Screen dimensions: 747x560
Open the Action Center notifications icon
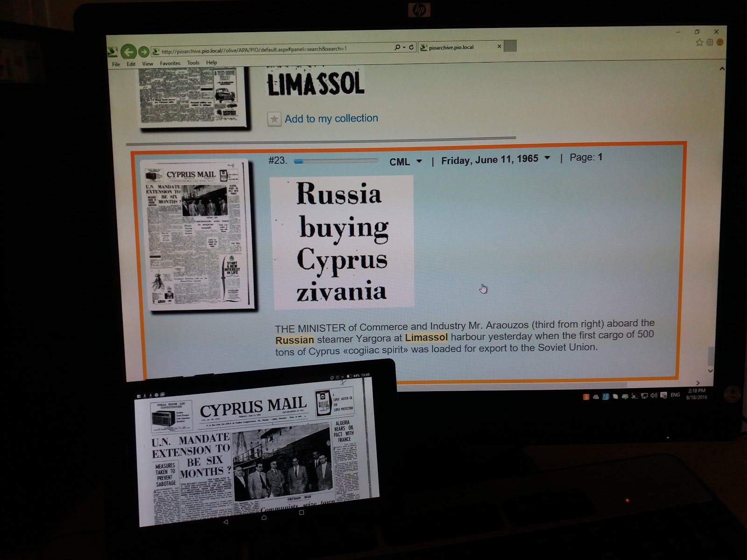[x=663, y=395]
